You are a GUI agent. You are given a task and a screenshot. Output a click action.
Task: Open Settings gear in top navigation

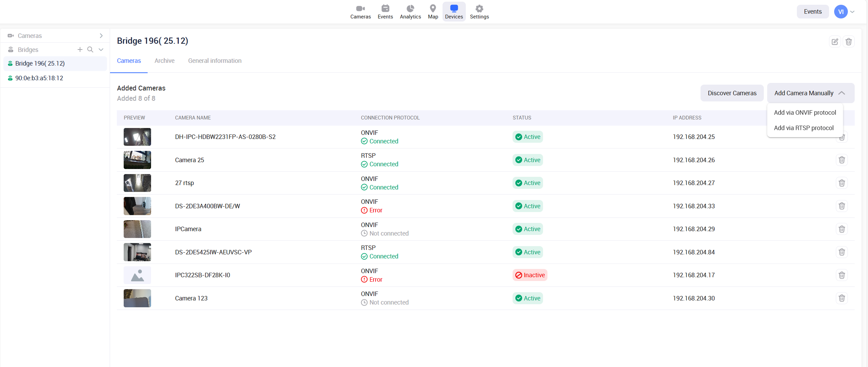[x=479, y=12]
